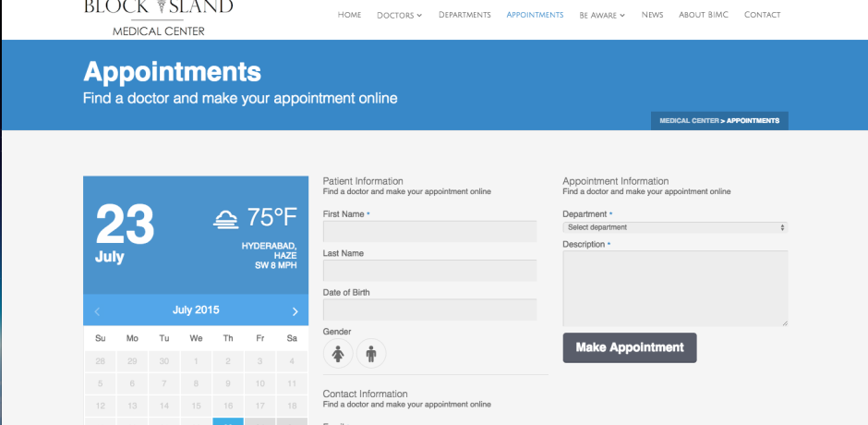The width and height of the screenshot is (868, 425).
Task: Select the female gender icon
Action: 338,353
